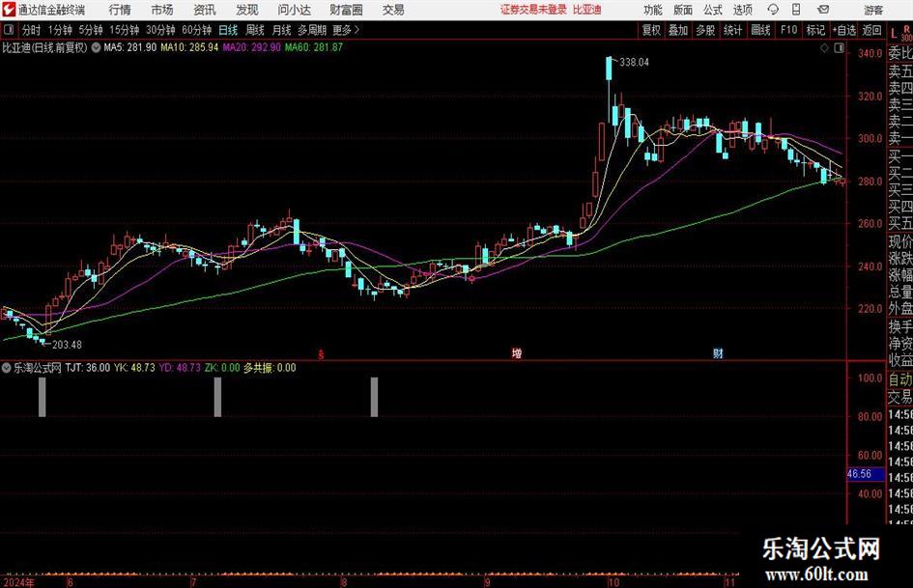
Task: Switch to the 分时 chart tab
Action: point(31,30)
